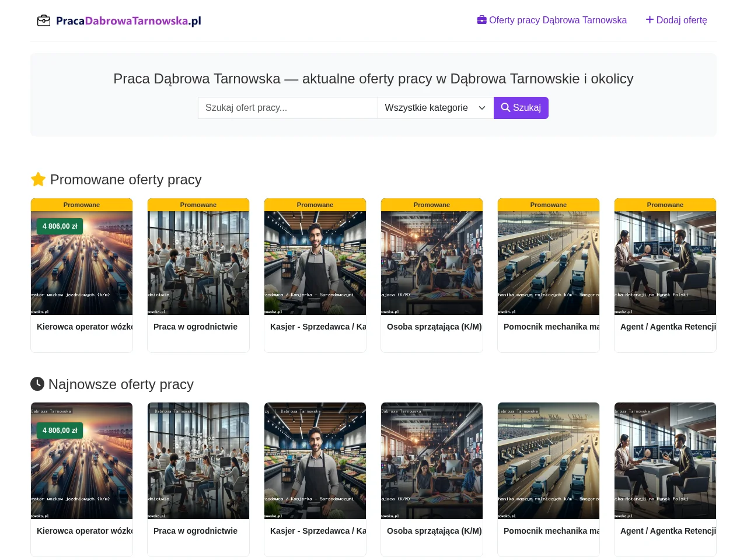Open promoted Agent / Agentka Retencji thumbnail
747x560 pixels.
tap(665, 263)
